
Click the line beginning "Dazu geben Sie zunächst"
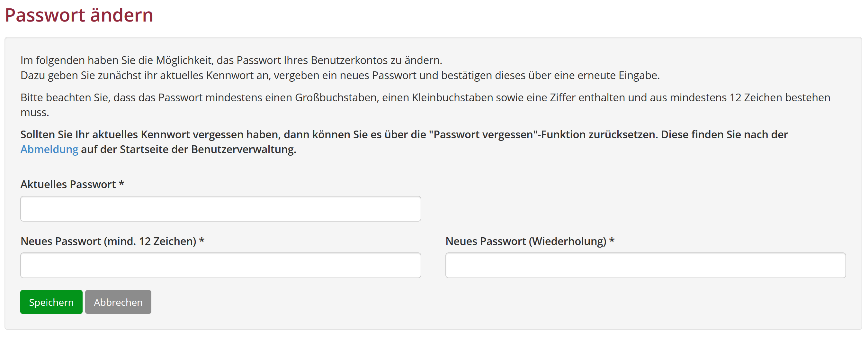[340, 75]
